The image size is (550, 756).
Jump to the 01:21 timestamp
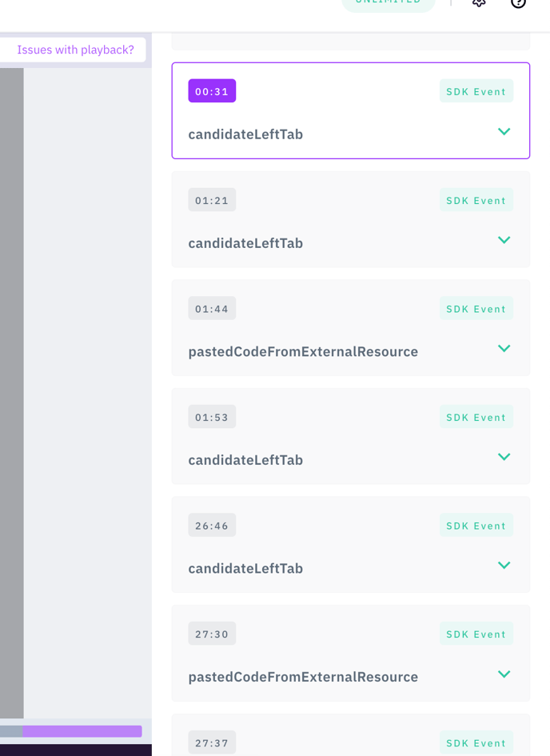(212, 200)
